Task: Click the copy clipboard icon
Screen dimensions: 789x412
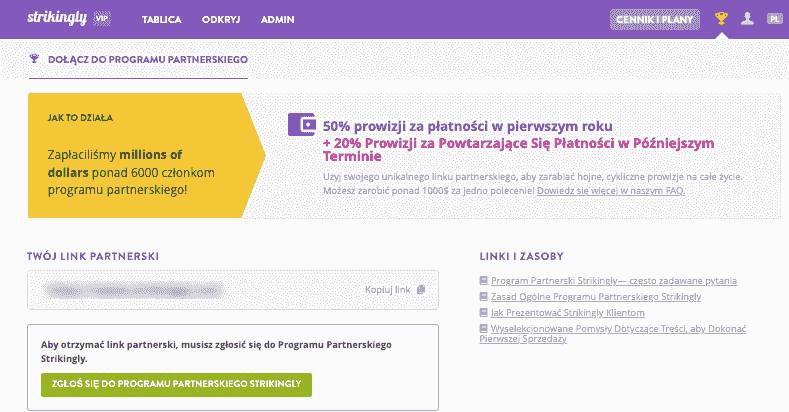Action: 421,290
